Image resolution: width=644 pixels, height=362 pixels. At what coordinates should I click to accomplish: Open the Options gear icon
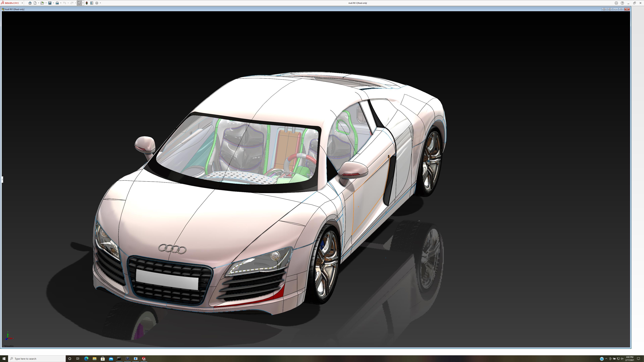click(x=97, y=3)
